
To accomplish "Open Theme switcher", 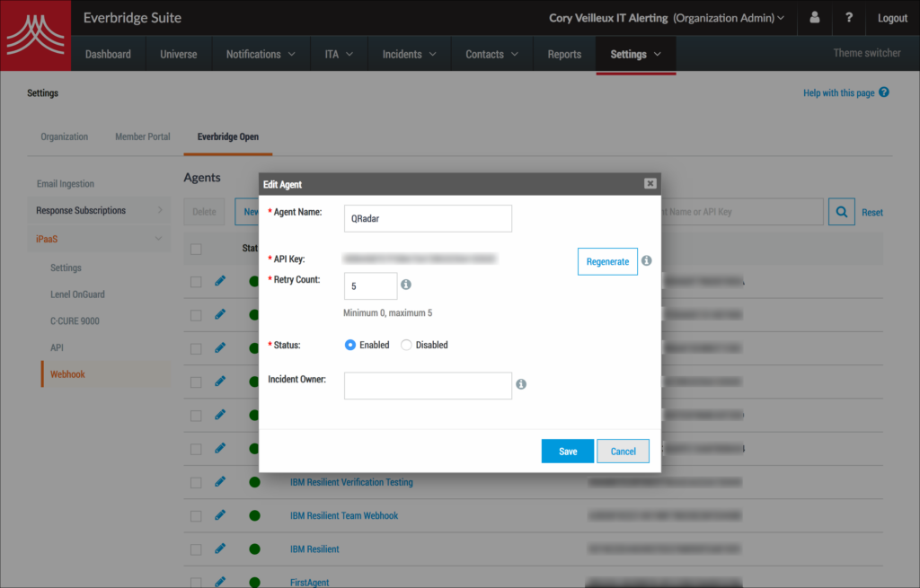I will tap(867, 53).
